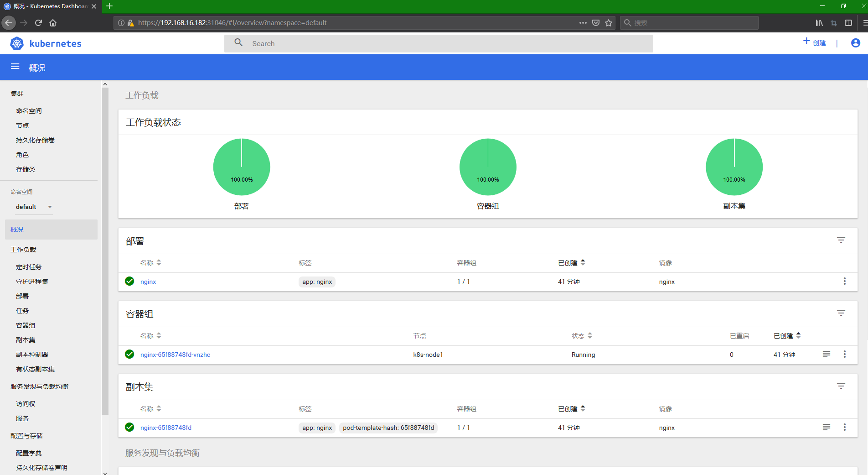This screenshot has width=868, height=475.
Task: Click the 容器组 pie chart
Action: (x=488, y=167)
